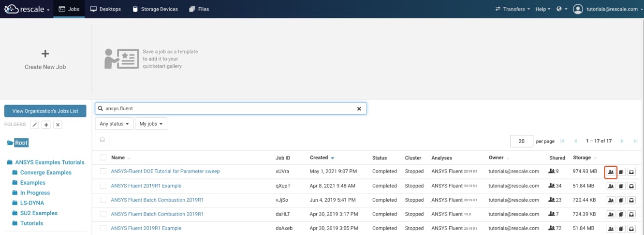Click plus icon to create new job
The image size is (644, 235).
coord(45,54)
